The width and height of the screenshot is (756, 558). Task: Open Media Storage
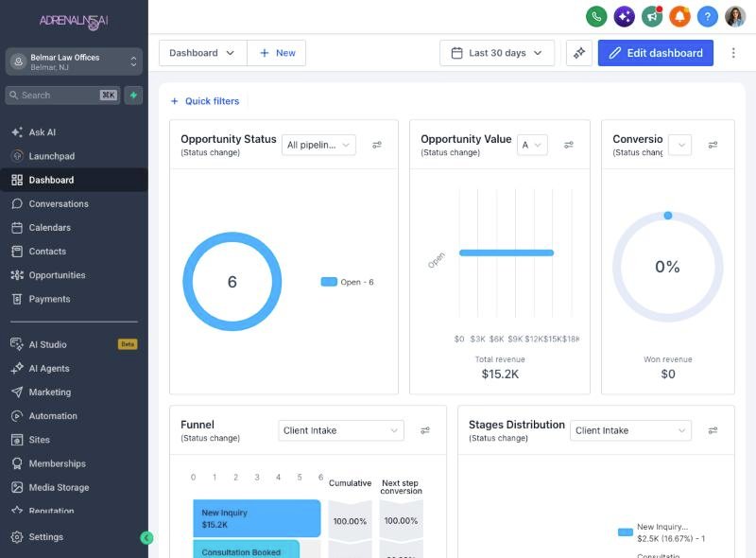point(74,487)
